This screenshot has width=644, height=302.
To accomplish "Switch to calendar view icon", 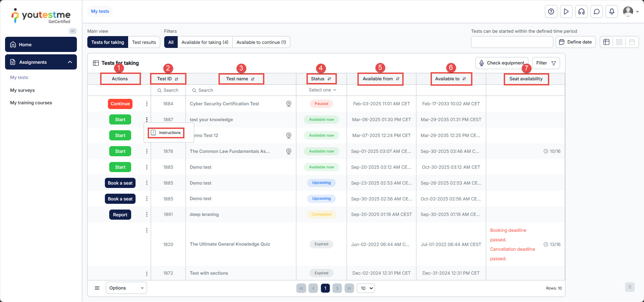I will pyautogui.click(x=632, y=42).
